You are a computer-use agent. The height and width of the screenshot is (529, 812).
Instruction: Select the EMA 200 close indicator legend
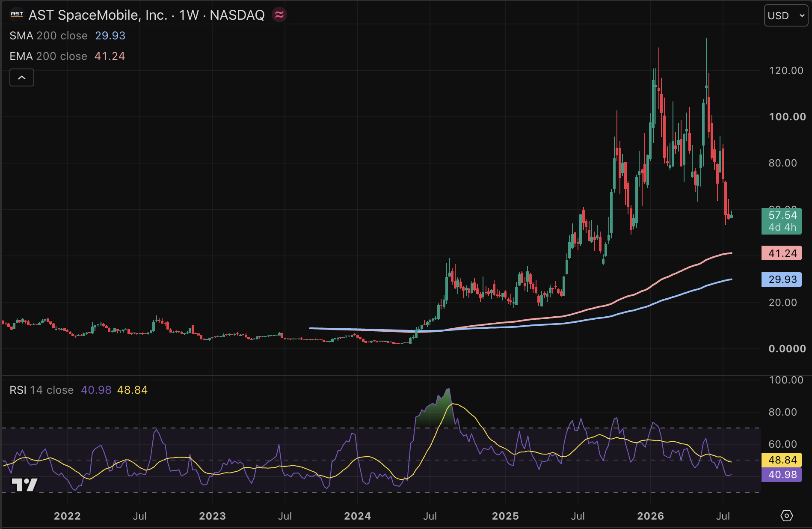pos(48,56)
